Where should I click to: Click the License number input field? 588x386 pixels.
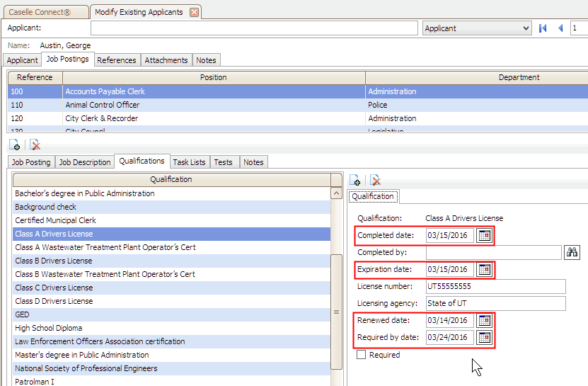click(495, 287)
